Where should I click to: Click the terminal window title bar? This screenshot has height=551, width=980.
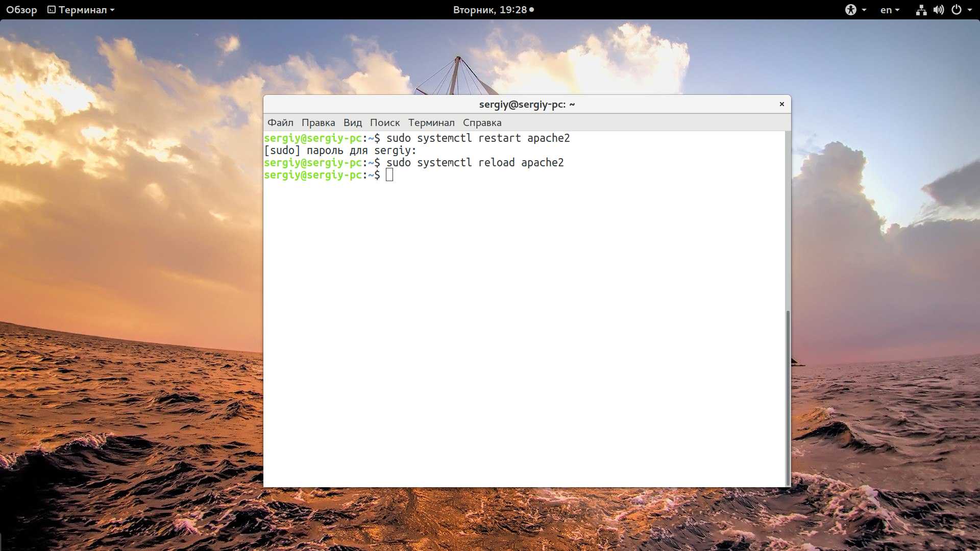coord(526,104)
